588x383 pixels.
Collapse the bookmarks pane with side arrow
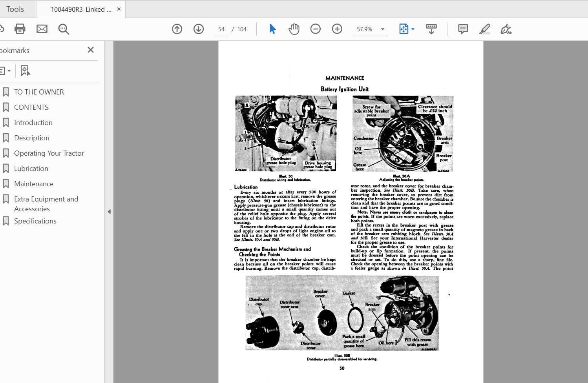[109, 212]
